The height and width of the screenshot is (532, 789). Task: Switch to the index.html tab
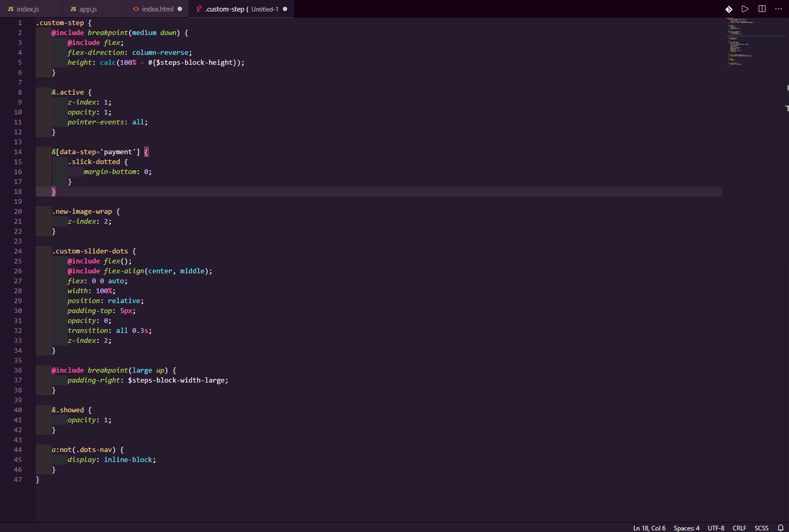tap(157, 9)
